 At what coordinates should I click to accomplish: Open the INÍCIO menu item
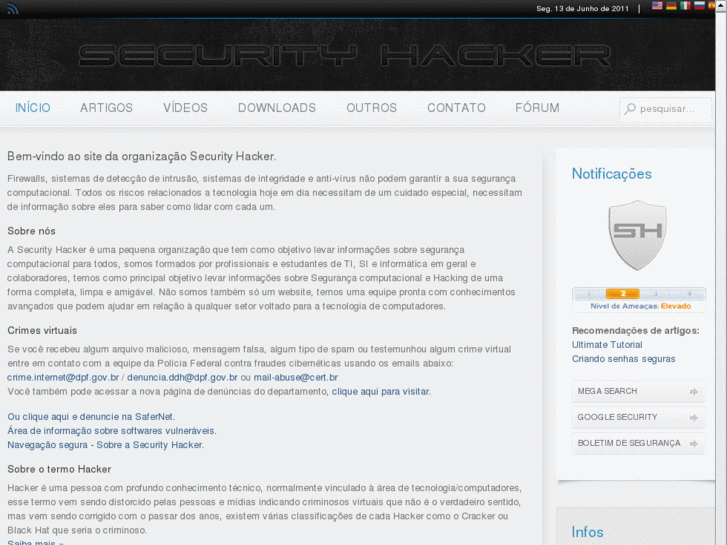(x=32, y=108)
